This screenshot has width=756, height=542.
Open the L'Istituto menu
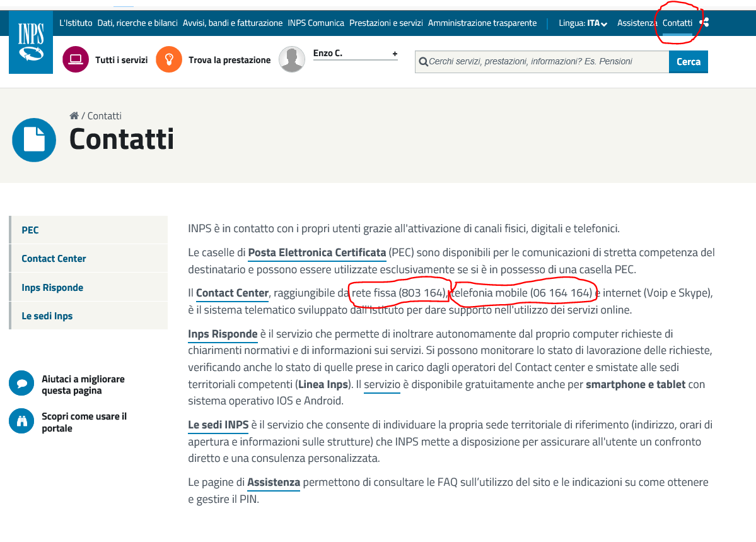[76, 23]
